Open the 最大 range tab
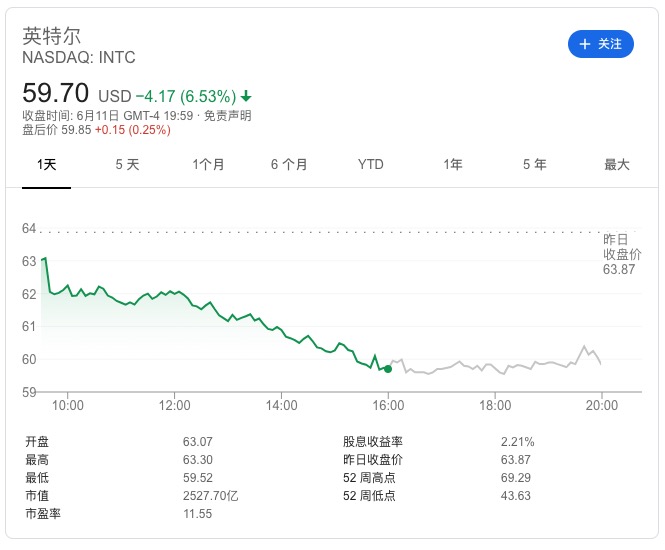665x550 pixels. [x=617, y=165]
